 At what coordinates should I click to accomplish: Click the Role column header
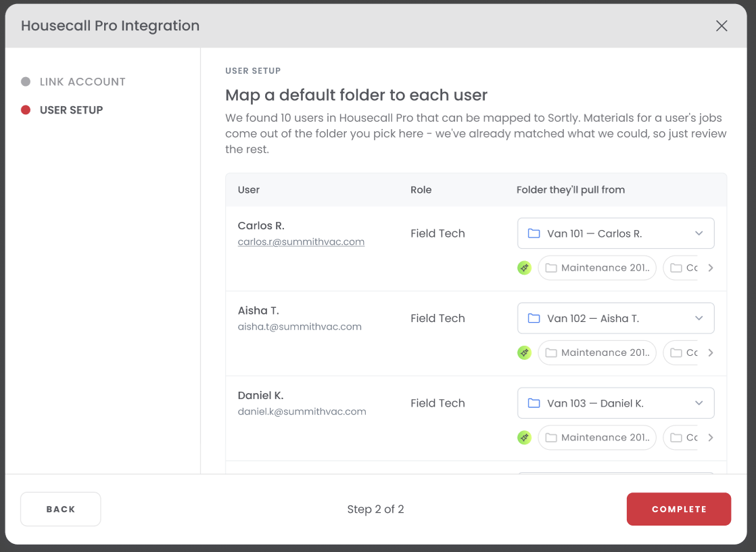coord(421,189)
